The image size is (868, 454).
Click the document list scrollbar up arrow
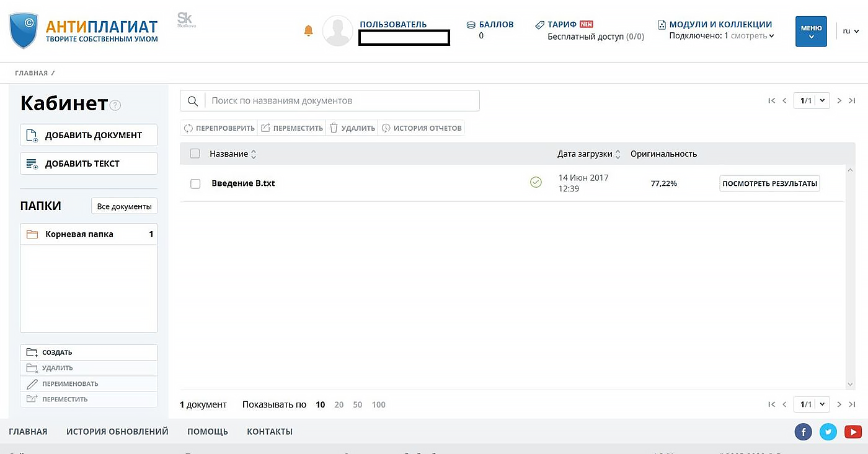click(x=850, y=169)
